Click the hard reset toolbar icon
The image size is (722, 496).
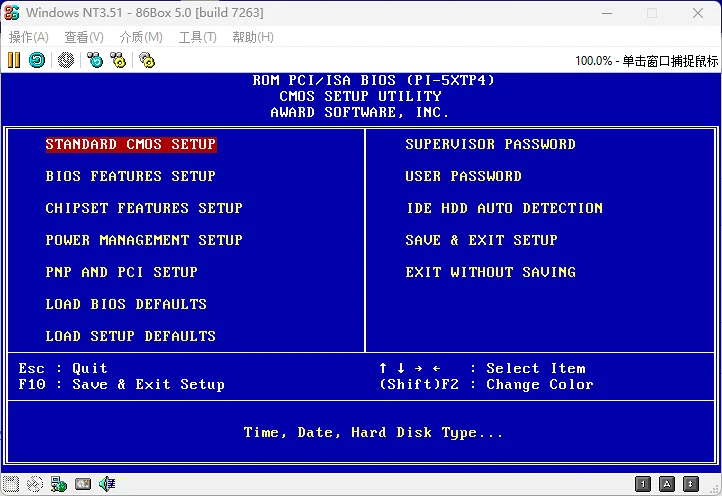37,60
